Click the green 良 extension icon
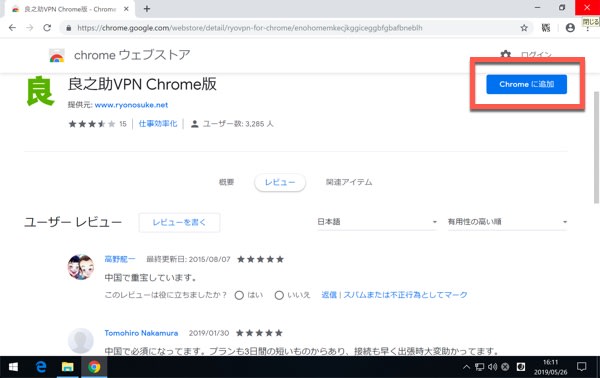Screen dimensions: 600x378 click(x=40, y=91)
